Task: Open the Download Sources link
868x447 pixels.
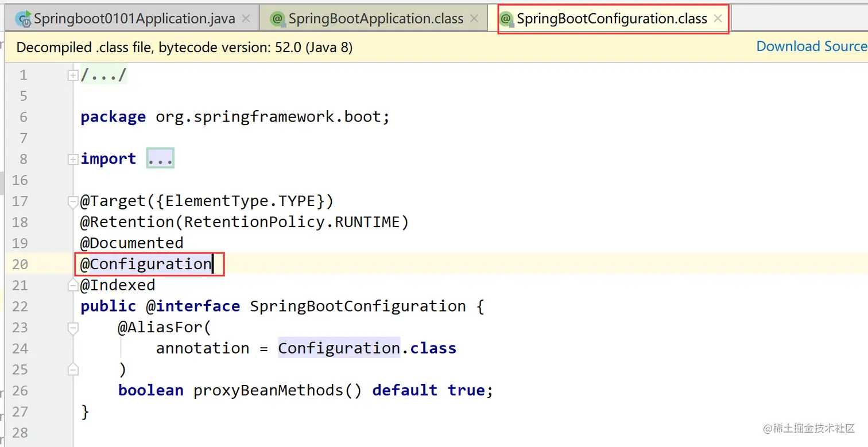Action: pos(812,46)
